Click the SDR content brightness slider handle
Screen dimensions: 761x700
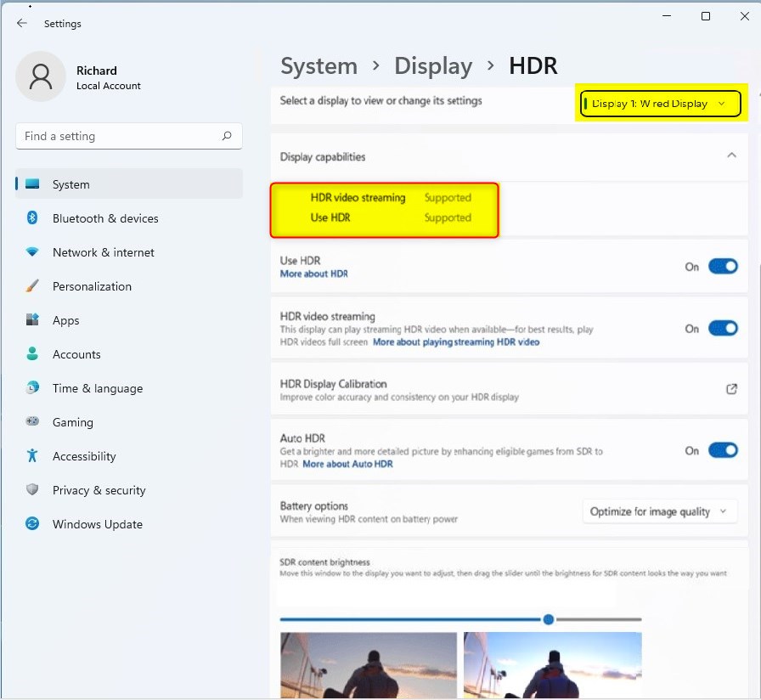(549, 619)
